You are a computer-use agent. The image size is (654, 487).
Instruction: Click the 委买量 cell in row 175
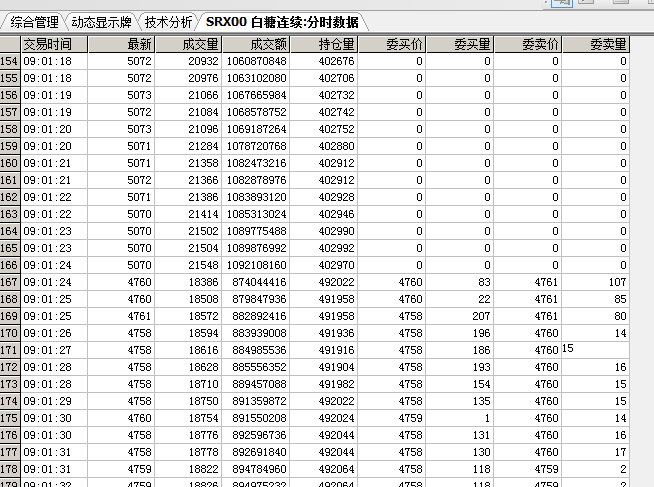(x=460, y=419)
